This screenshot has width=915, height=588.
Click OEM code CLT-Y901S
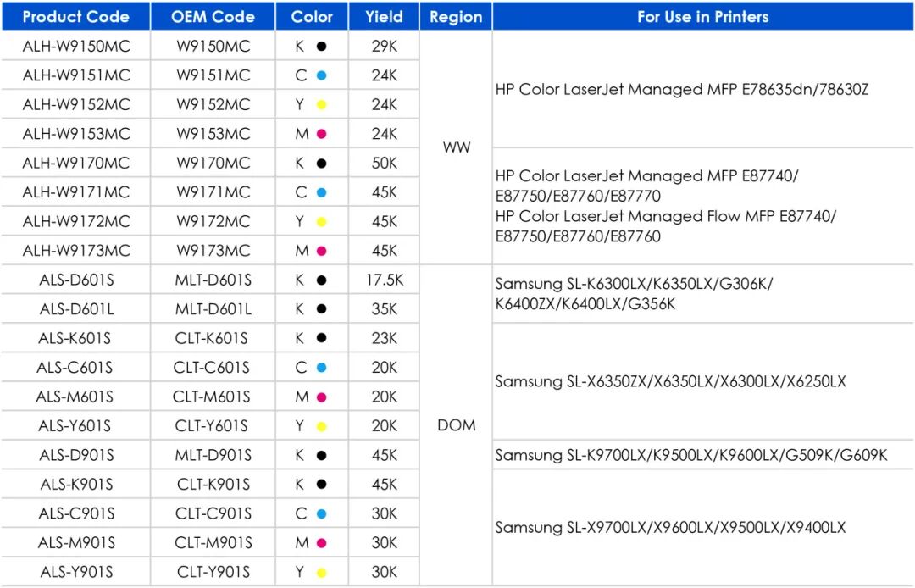213,572
